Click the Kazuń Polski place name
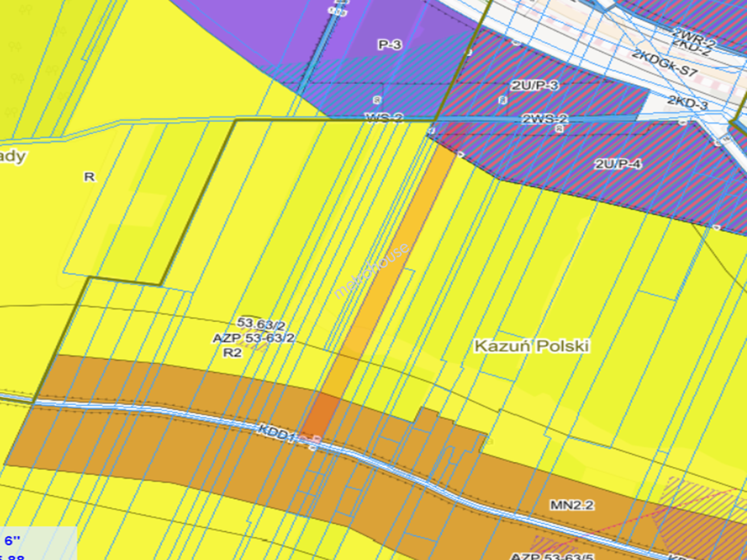 click(x=532, y=346)
